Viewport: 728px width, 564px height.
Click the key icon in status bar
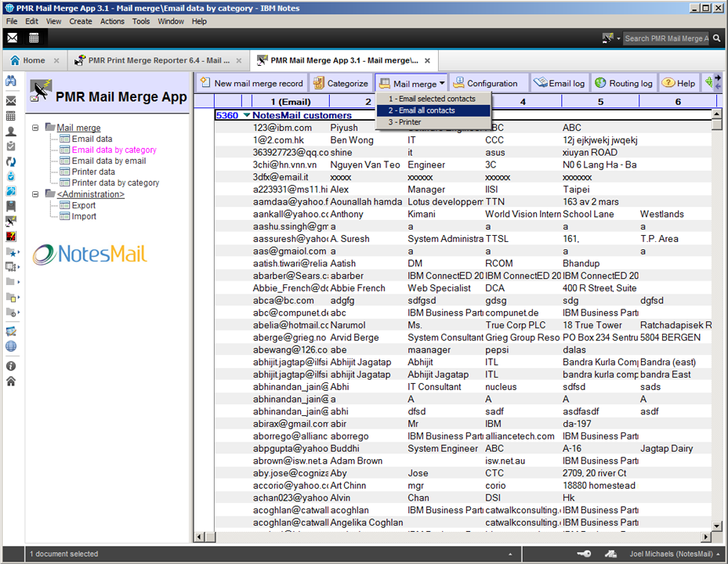tap(584, 554)
